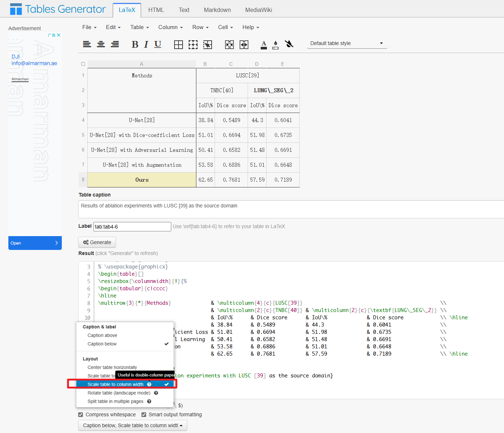Viewport: 504px width, 433px height.
Task: Click the Label input field
Action: pos(132,227)
